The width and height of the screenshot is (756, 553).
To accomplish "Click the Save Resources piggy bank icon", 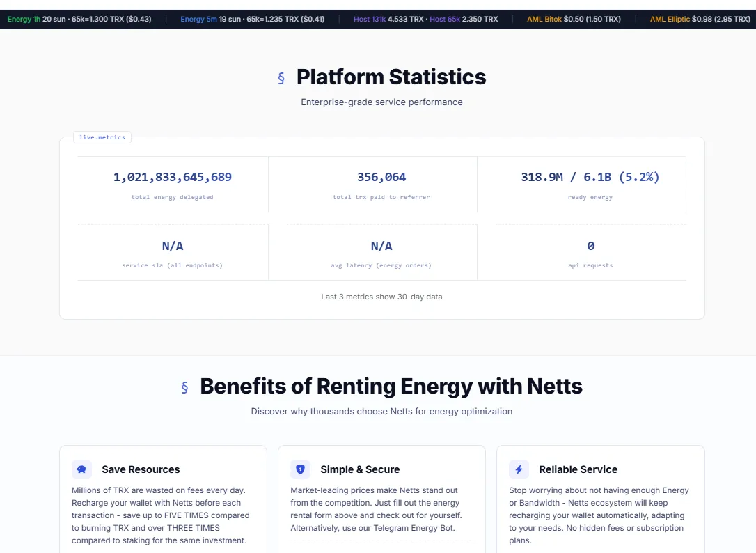I will coord(81,469).
